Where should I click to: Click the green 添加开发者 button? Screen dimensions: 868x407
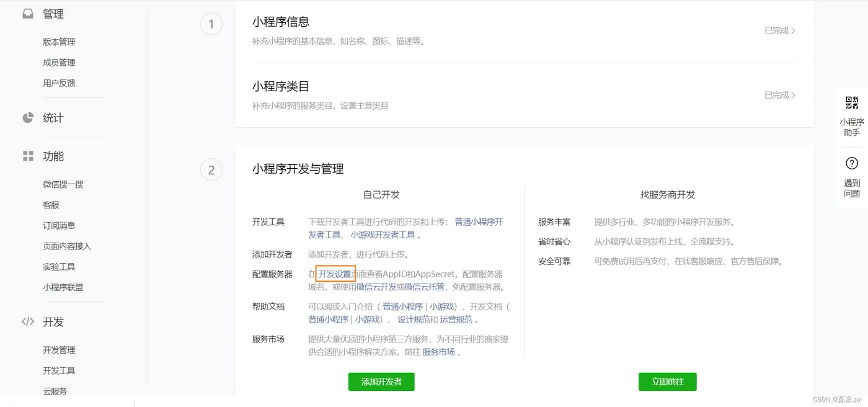tap(381, 382)
